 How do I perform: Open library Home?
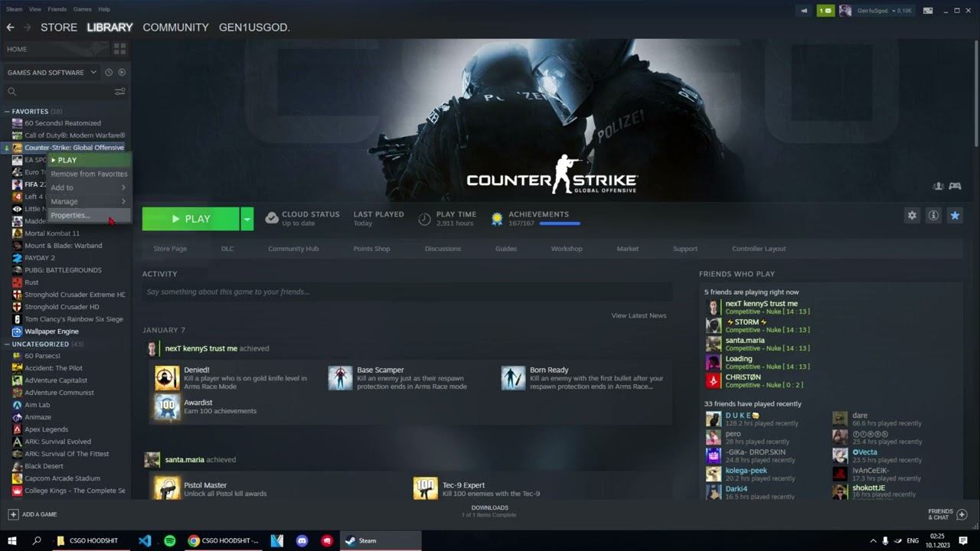pyautogui.click(x=17, y=49)
